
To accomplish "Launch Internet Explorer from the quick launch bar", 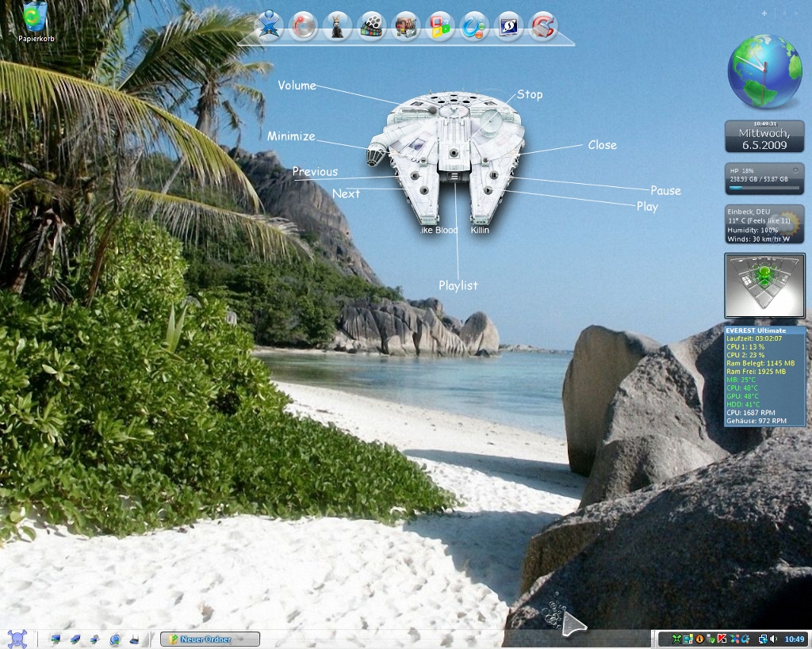I will coord(113,639).
